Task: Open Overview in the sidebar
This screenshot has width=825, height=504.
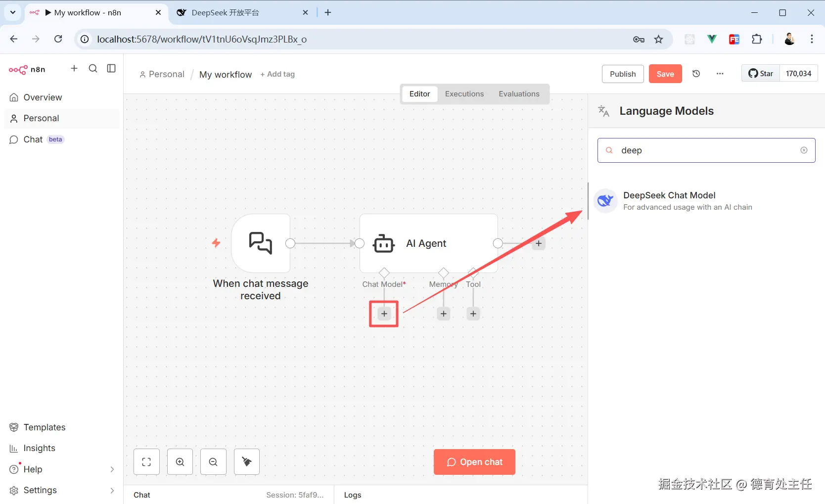Action: (62, 97)
